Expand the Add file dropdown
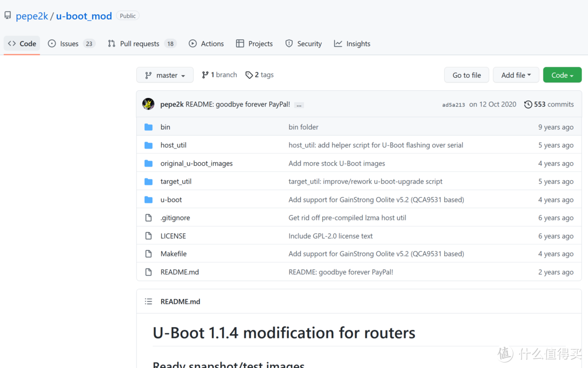588x368 pixels. point(516,75)
